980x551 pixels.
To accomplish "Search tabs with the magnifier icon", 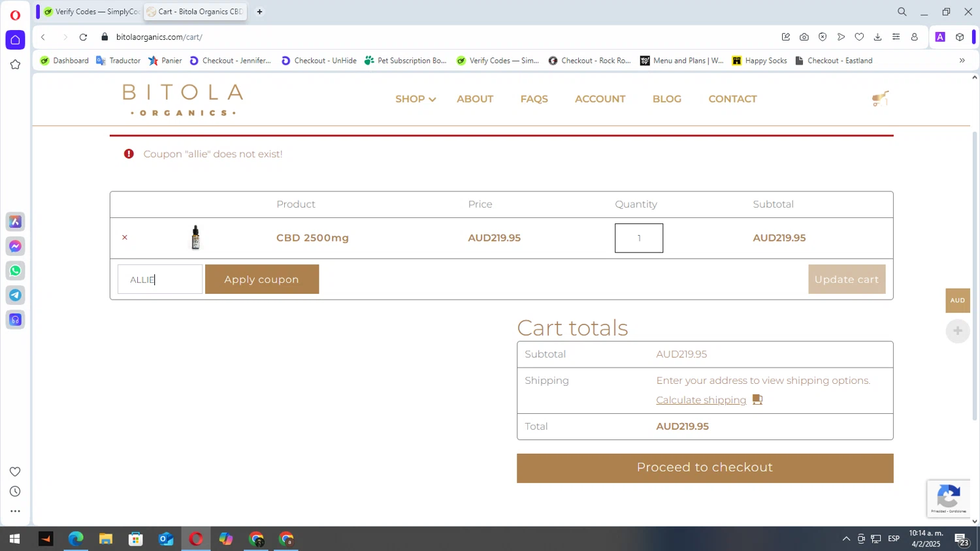I will click(902, 12).
